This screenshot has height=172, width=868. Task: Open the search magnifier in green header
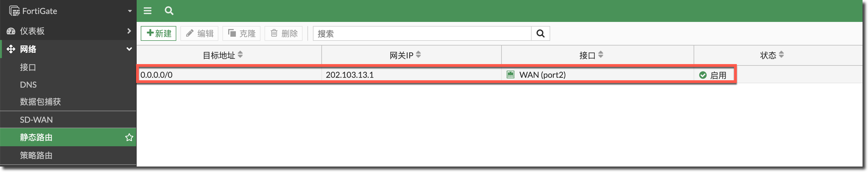[x=169, y=11]
